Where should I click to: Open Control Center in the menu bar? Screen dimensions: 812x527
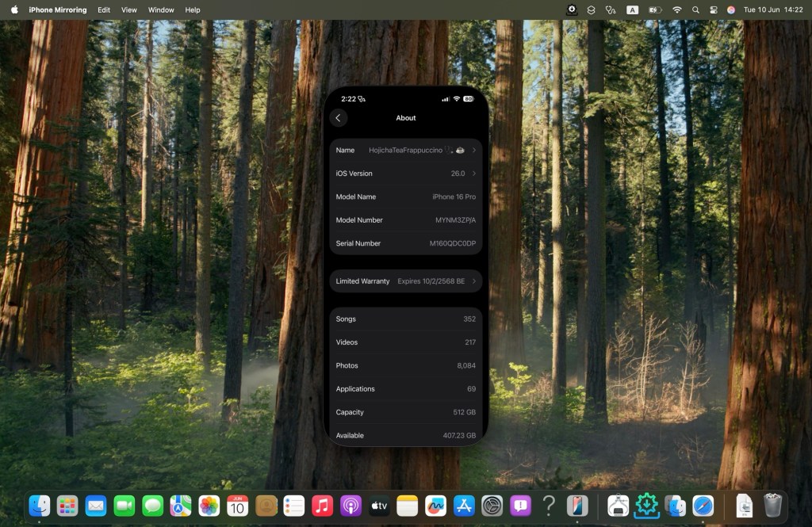713,10
